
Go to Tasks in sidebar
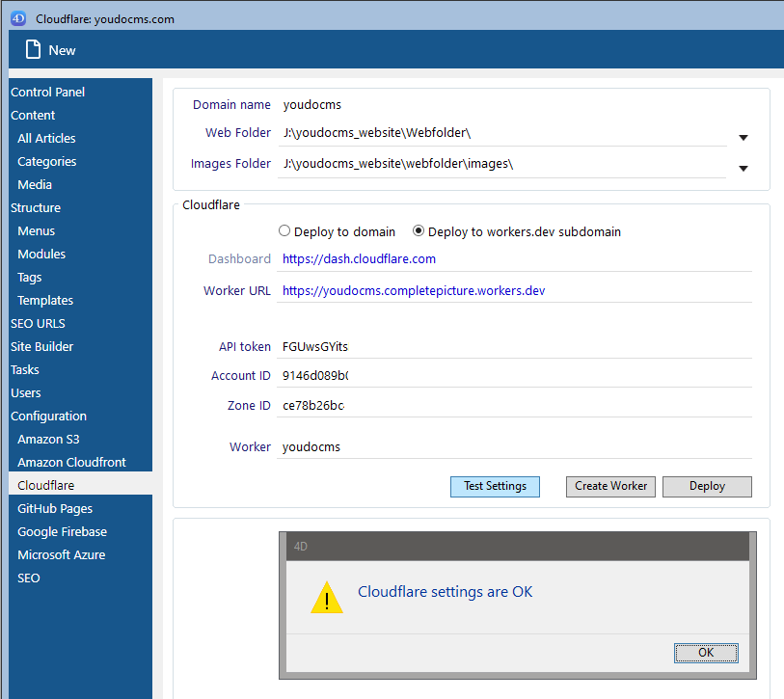(25, 369)
